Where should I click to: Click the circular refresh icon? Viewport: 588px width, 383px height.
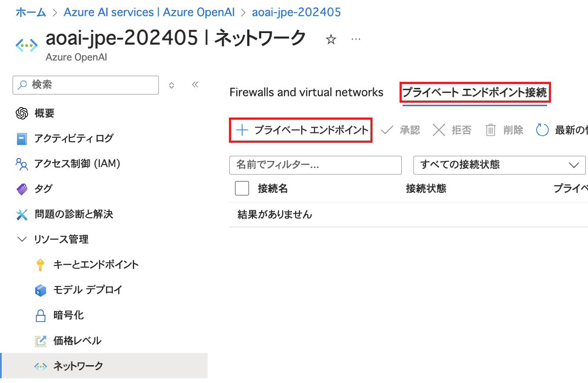click(542, 130)
